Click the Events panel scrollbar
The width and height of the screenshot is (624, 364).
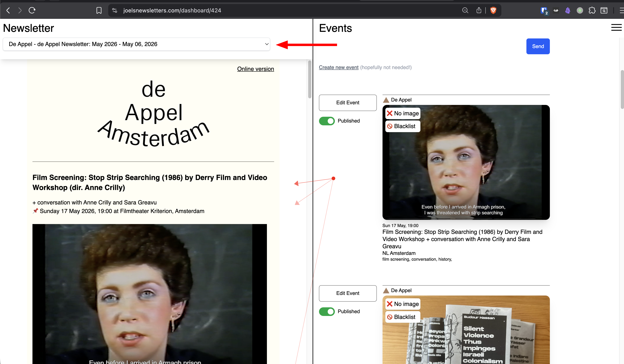[x=622, y=89]
